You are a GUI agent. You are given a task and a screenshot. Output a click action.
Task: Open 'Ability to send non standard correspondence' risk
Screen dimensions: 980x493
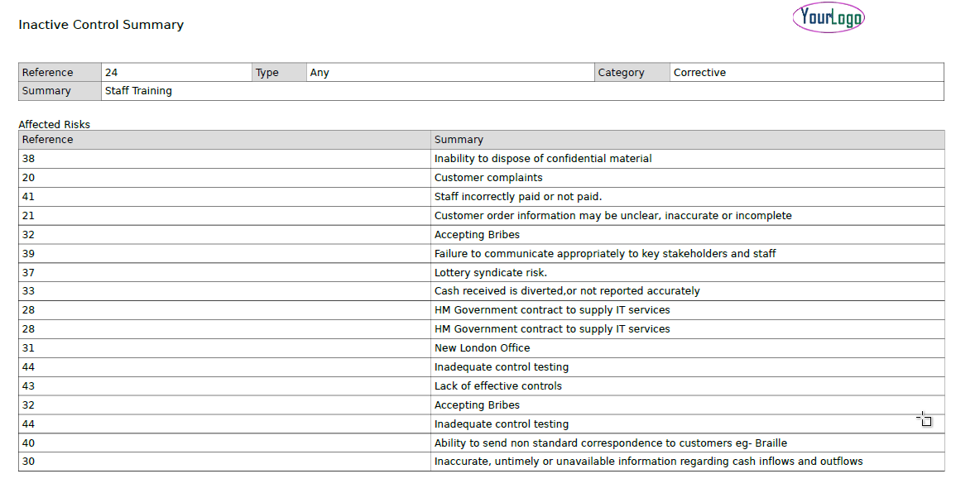[611, 443]
